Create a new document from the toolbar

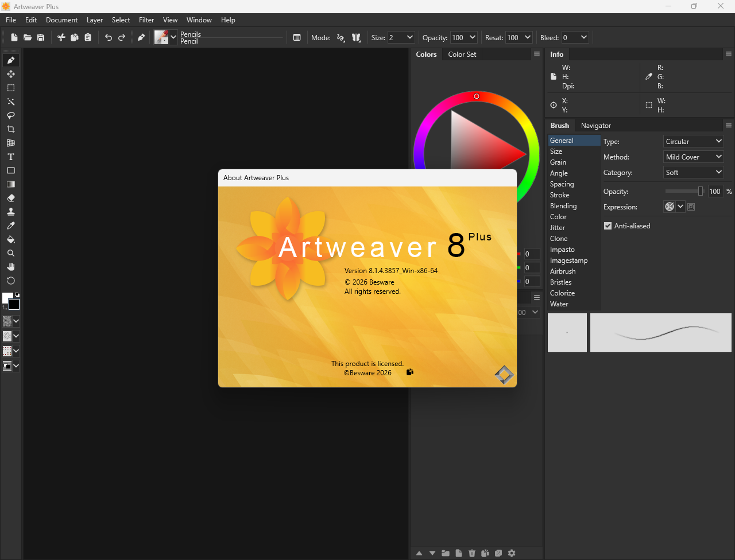pos(14,37)
